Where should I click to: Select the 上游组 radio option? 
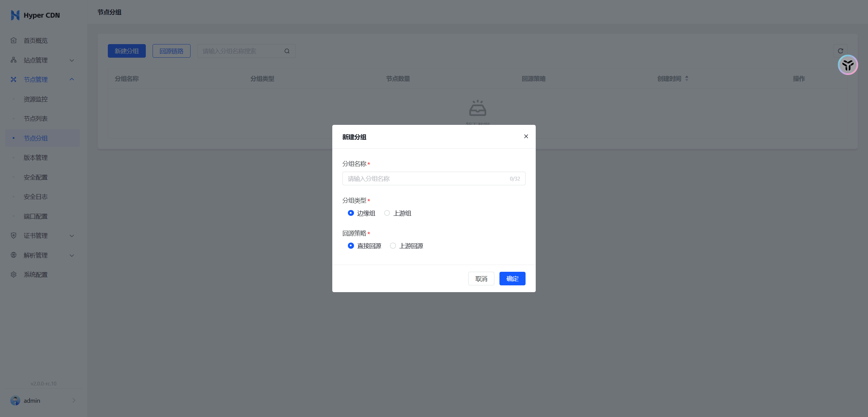pyautogui.click(x=387, y=213)
